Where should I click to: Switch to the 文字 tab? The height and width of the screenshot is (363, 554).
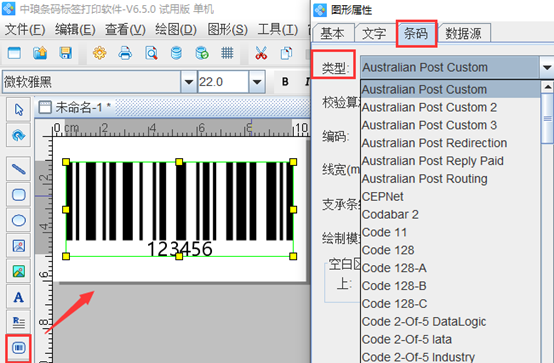coord(374,34)
